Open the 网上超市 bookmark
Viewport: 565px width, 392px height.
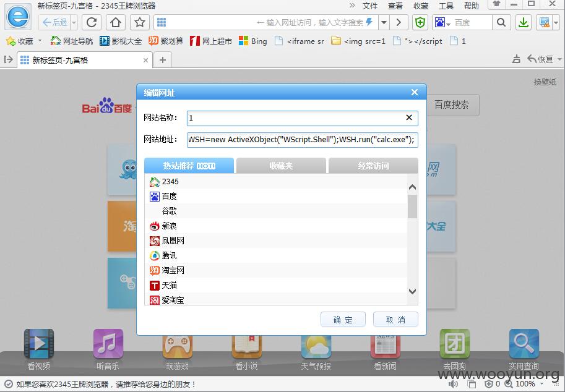(x=211, y=41)
